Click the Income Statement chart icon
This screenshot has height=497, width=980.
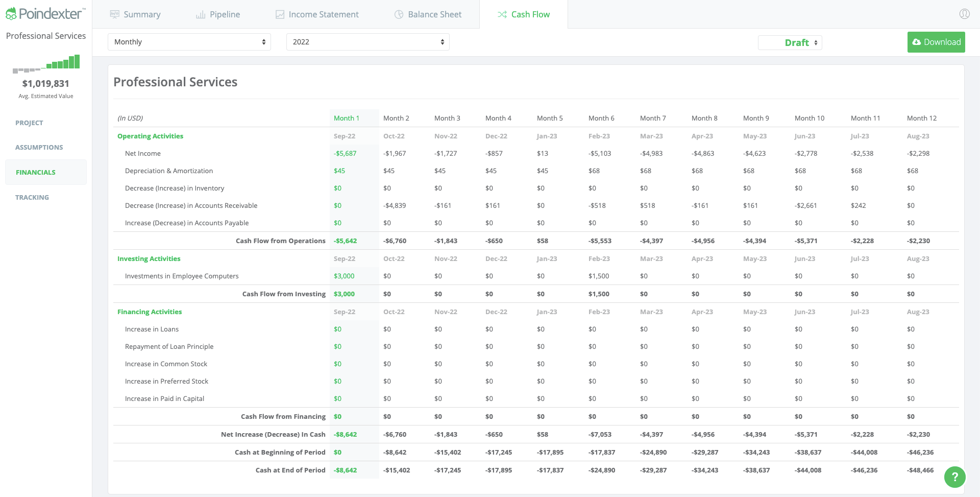click(x=280, y=14)
